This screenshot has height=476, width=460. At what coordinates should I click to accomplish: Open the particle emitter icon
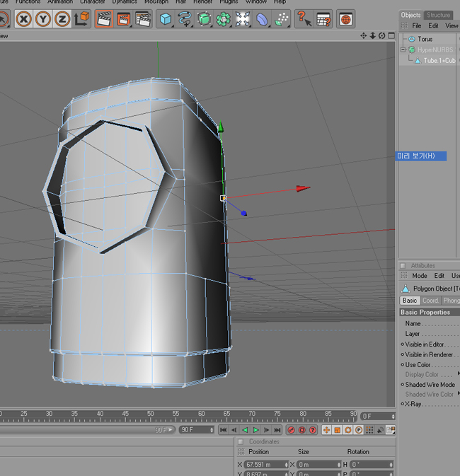[281, 19]
